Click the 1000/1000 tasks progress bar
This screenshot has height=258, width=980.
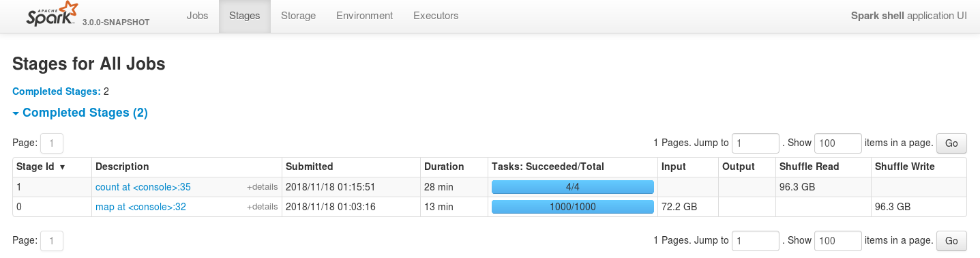(573, 207)
